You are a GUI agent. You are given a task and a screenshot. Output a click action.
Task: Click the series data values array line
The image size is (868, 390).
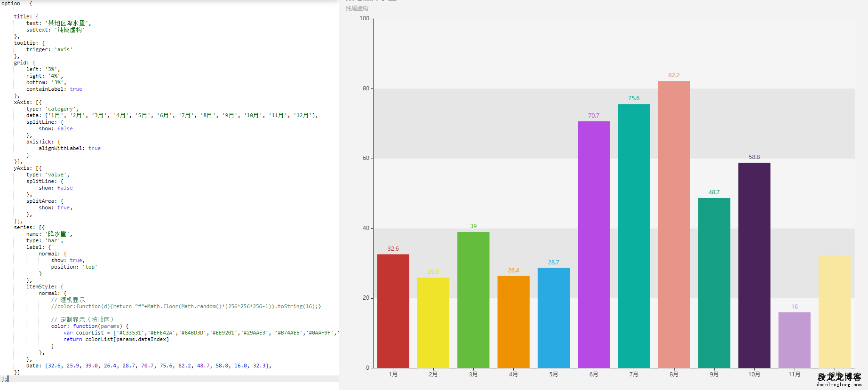click(x=149, y=366)
